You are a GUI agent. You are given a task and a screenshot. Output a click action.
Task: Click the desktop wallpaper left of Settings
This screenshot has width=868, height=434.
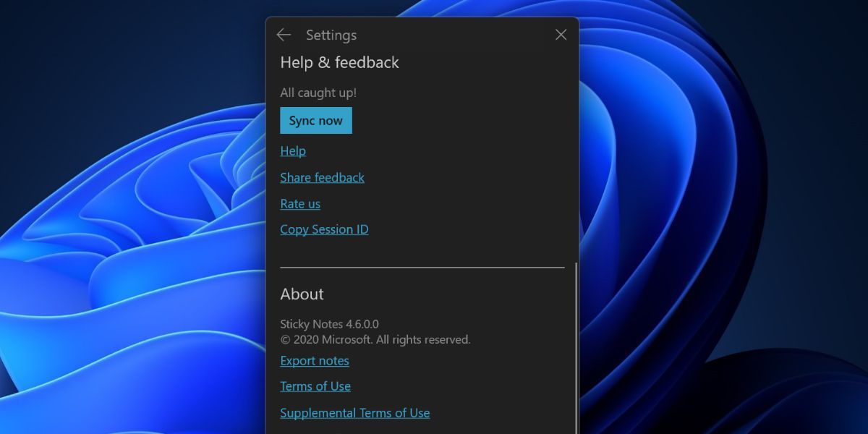coord(130,217)
